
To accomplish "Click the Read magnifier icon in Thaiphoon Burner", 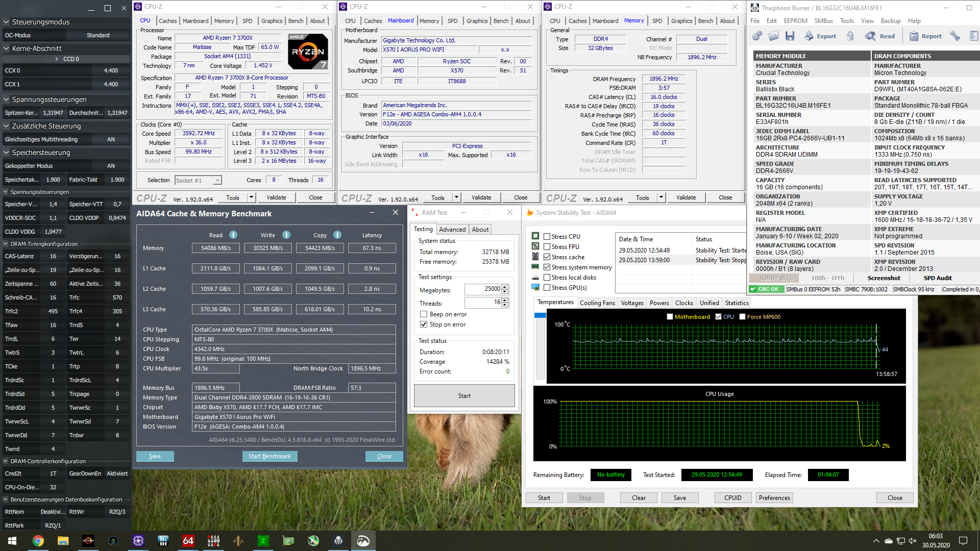I will tap(869, 36).
